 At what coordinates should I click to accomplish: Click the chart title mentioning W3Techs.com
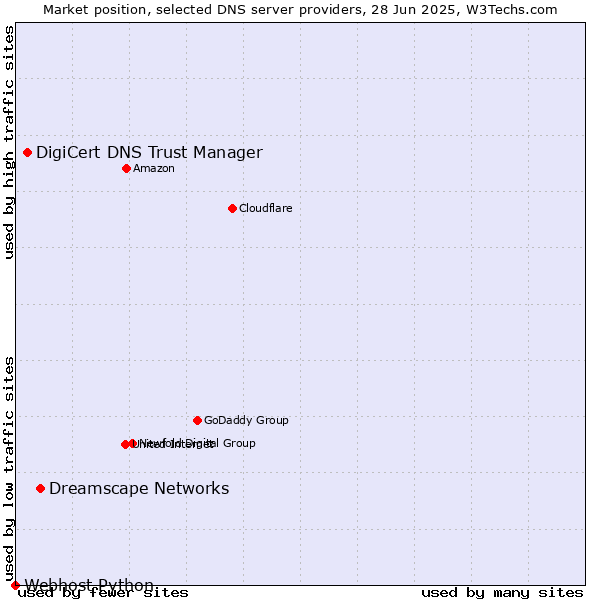point(300,10)
